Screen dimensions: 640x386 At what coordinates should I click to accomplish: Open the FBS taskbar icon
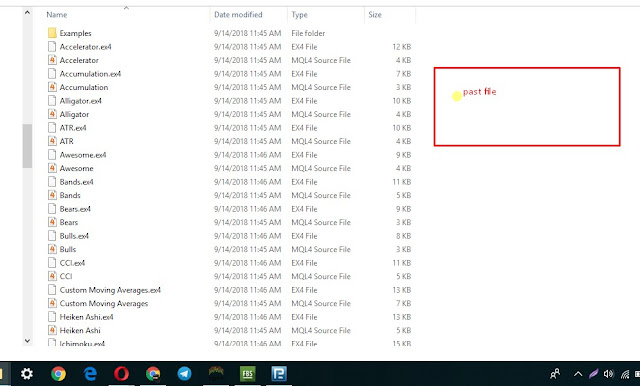[x=247, y=373]
